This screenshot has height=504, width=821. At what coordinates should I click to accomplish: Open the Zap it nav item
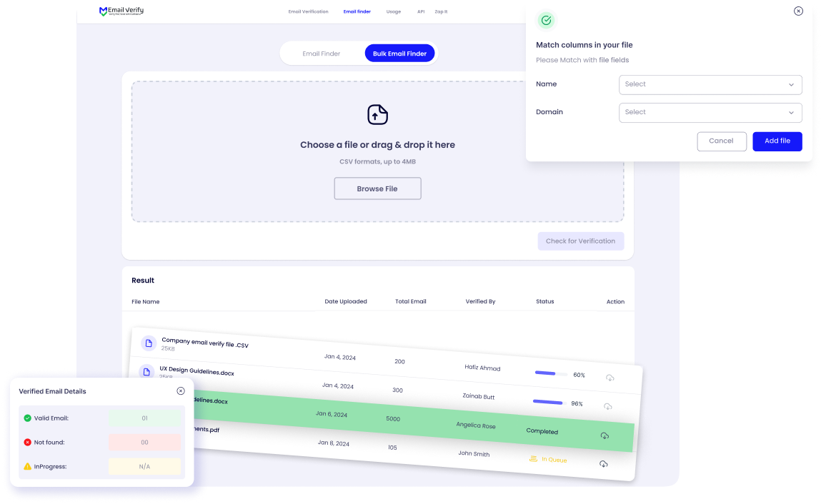(x=441, y=11)
